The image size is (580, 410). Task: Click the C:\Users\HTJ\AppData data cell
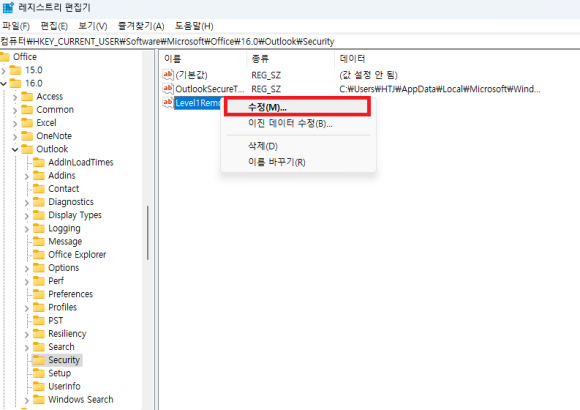coord(439,89)
